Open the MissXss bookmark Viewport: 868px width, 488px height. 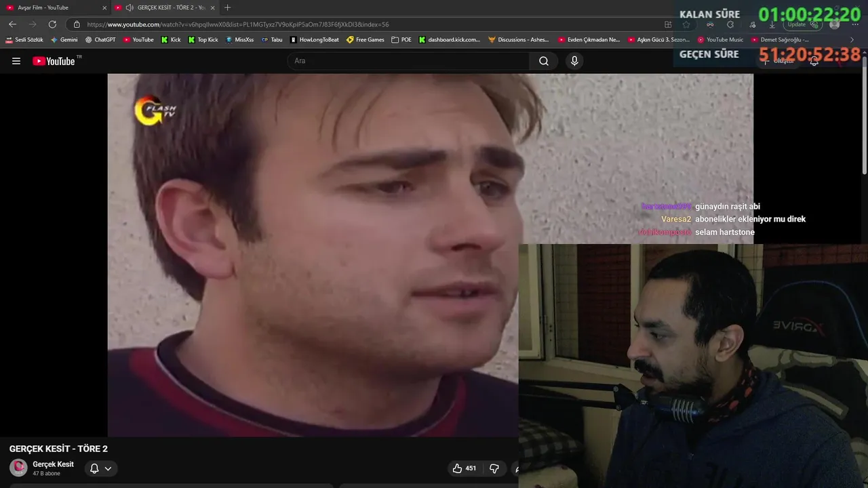pyautogui.click(x=240, y=39)
